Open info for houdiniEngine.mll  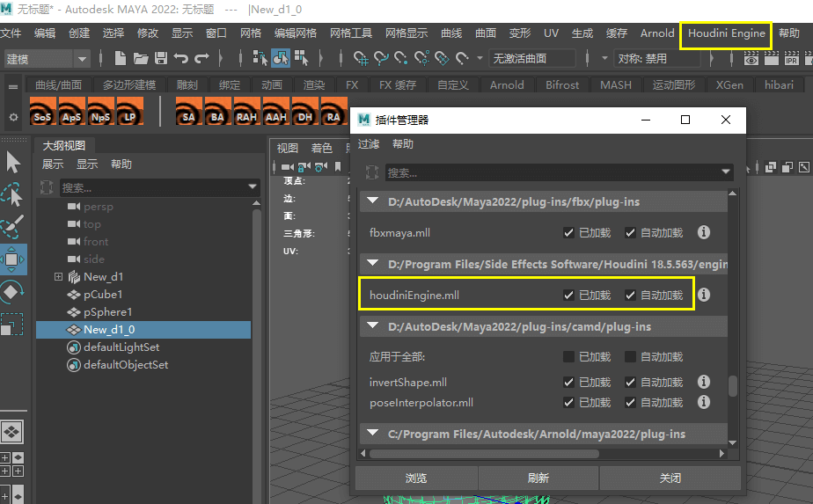click(704, 295)
